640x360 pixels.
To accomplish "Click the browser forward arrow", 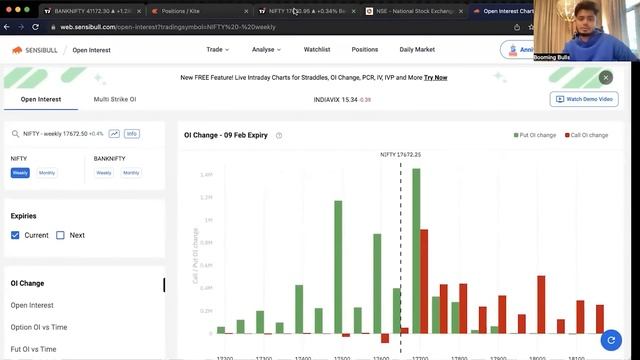I will pyautogui.click(x=21, y=27).
